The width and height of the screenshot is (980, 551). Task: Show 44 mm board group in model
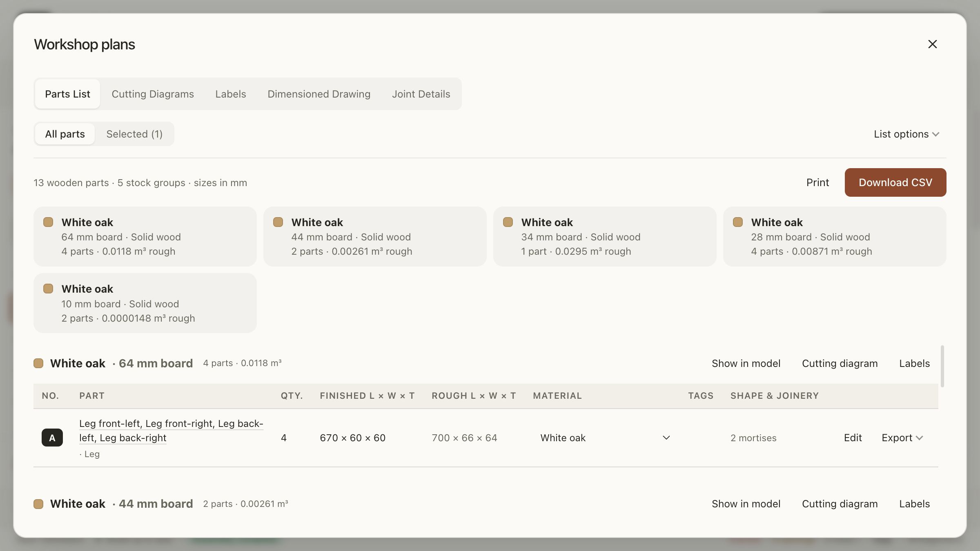(x=746, y=504)
